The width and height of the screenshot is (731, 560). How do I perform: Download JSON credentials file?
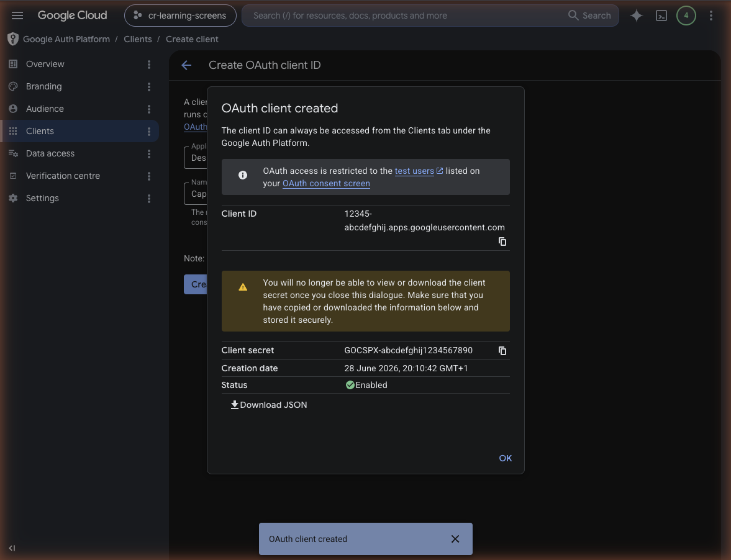269,405
